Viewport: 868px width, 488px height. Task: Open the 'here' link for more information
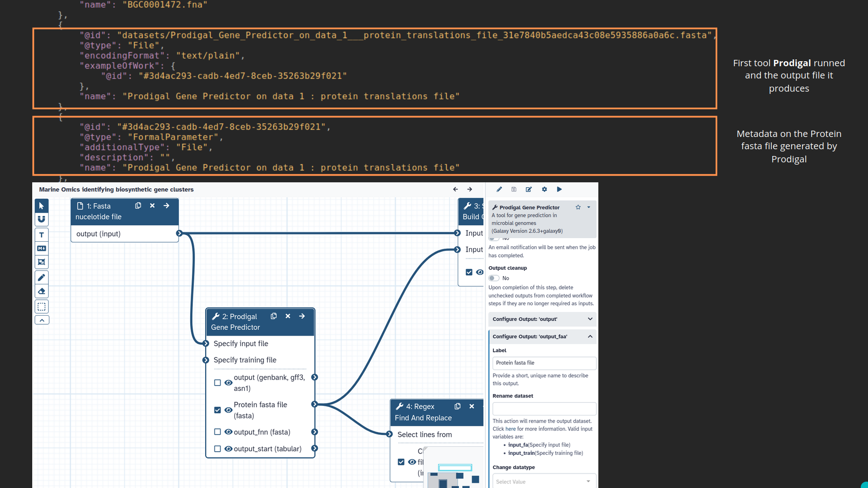511,429
